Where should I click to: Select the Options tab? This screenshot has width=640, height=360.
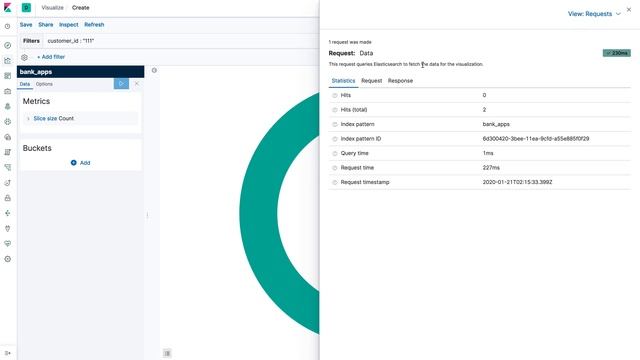point(44,84)
